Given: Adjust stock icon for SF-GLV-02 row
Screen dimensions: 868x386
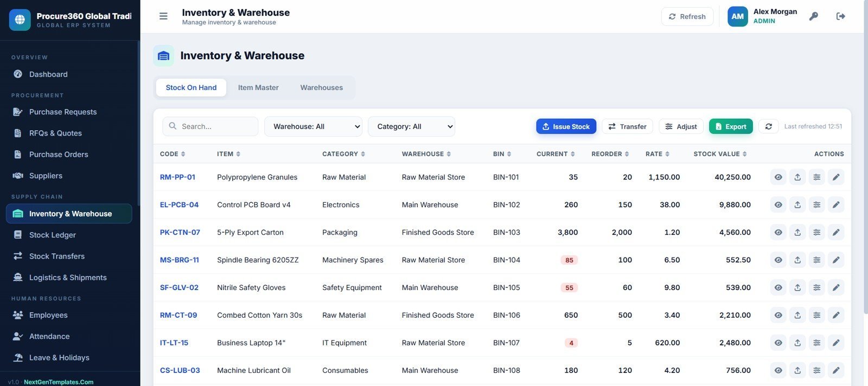Looking at the screenshot, I should [817, 288].
